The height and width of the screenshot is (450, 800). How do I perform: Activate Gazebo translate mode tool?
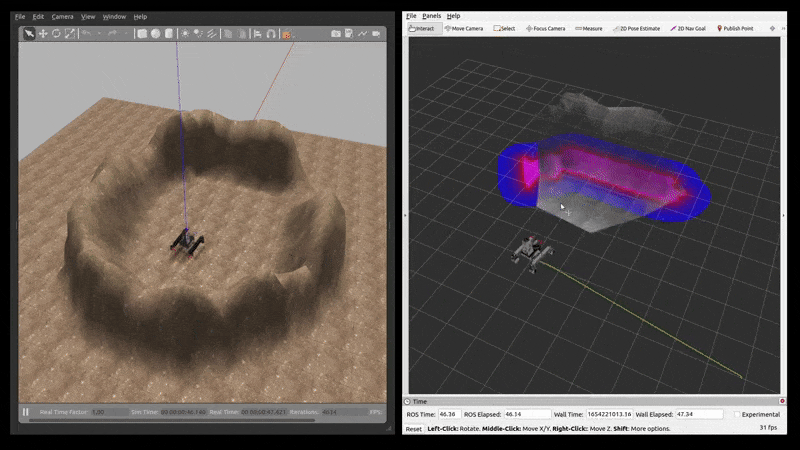coord(43,34)
